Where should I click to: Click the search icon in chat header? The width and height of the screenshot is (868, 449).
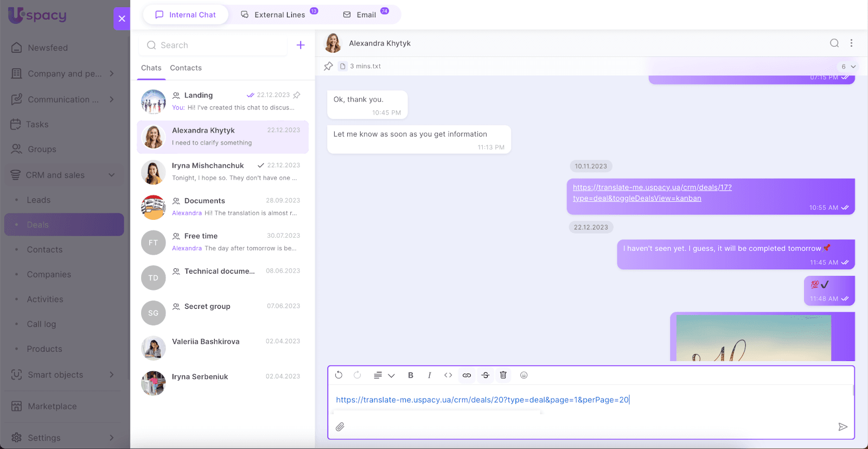(834, 43)
